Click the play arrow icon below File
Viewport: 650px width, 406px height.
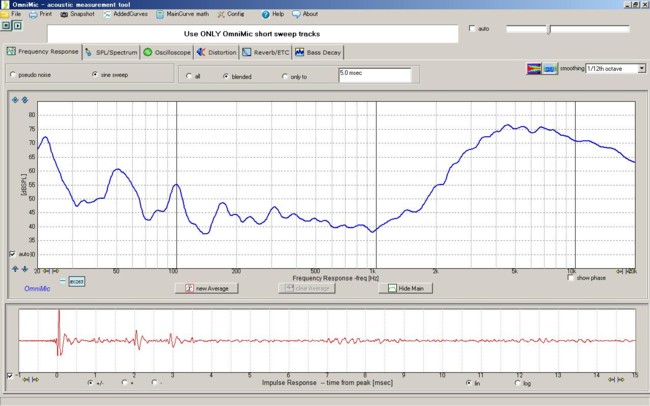point(17,26)
